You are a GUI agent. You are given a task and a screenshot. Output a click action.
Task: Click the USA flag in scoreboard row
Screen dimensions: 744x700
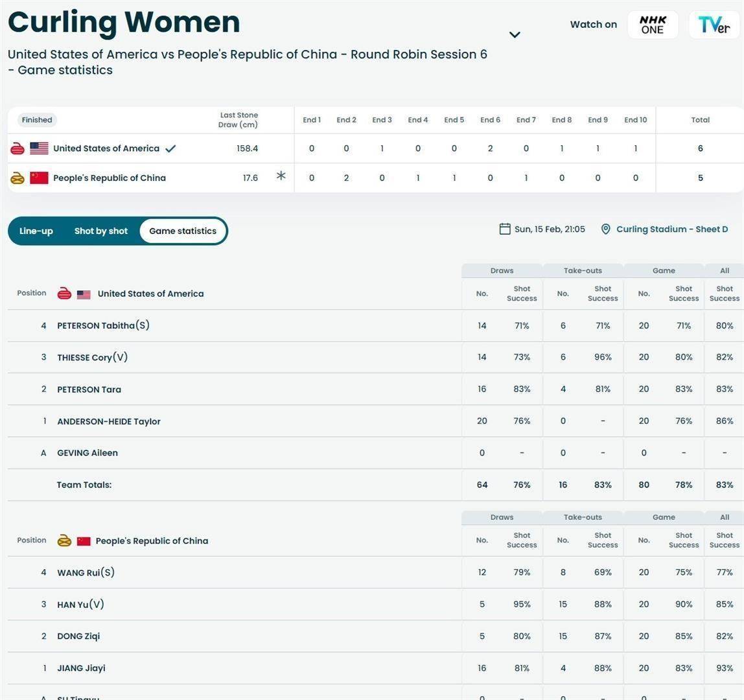point(39,148)
